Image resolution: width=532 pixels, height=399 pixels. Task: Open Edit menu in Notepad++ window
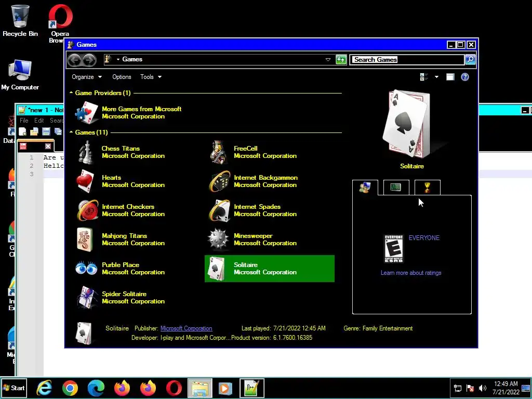click(38, 121)
